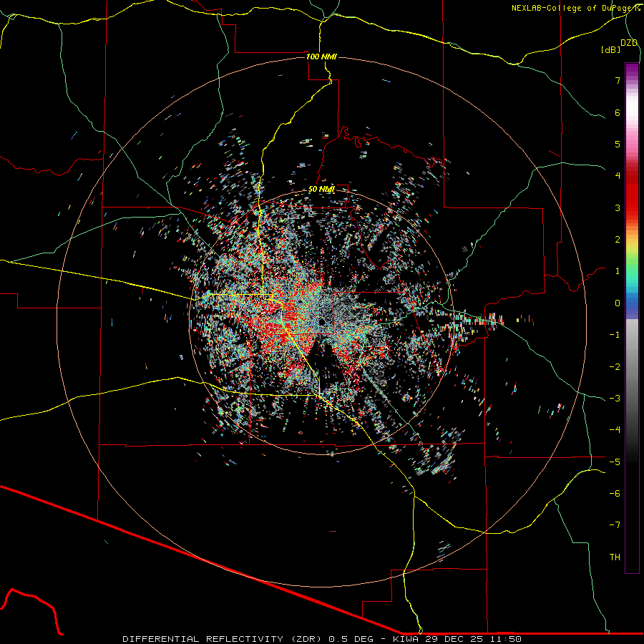Click the -4 dB tick label
The height and width of the screenshot is (644, 644).
[x=615, y=430]
